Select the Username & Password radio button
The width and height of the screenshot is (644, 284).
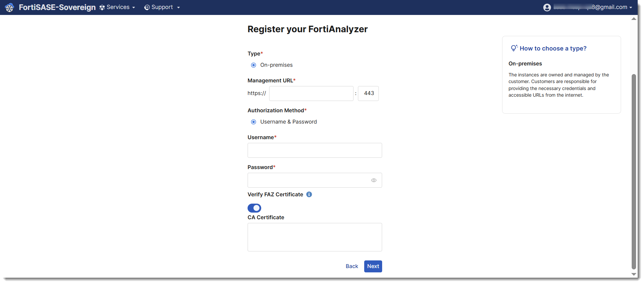pyautogui.click(x=254, y=122)
